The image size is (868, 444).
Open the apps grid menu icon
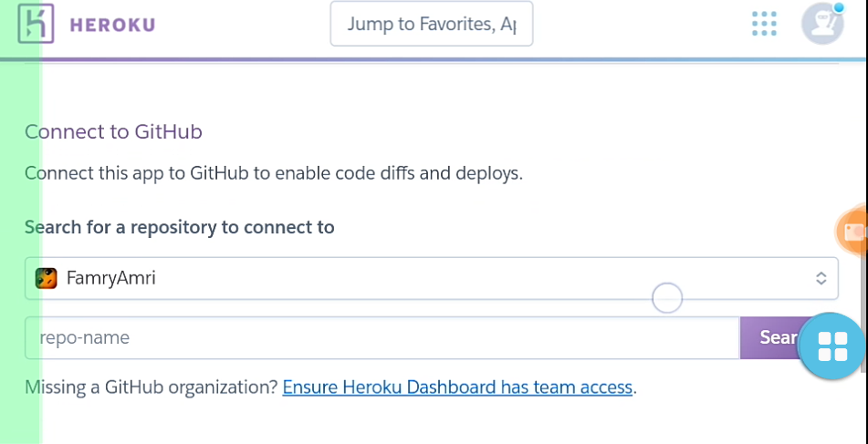(764, 24)
